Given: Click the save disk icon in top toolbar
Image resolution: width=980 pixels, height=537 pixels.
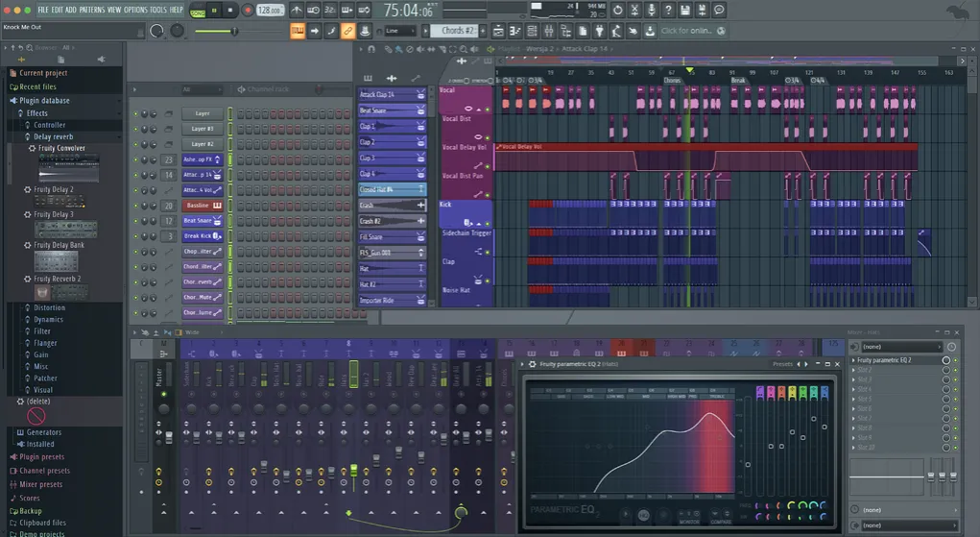Looking at the screenshot, I should coord(685,11).
